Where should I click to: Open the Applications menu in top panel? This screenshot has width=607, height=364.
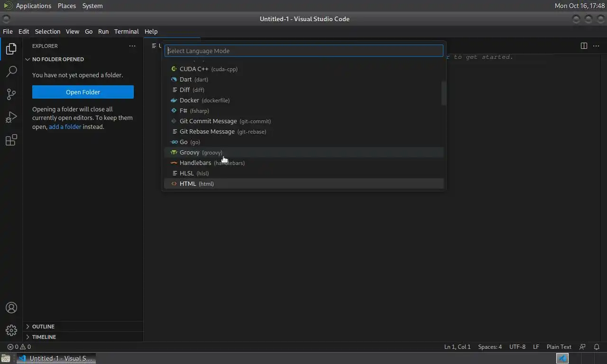pos(33,6)
